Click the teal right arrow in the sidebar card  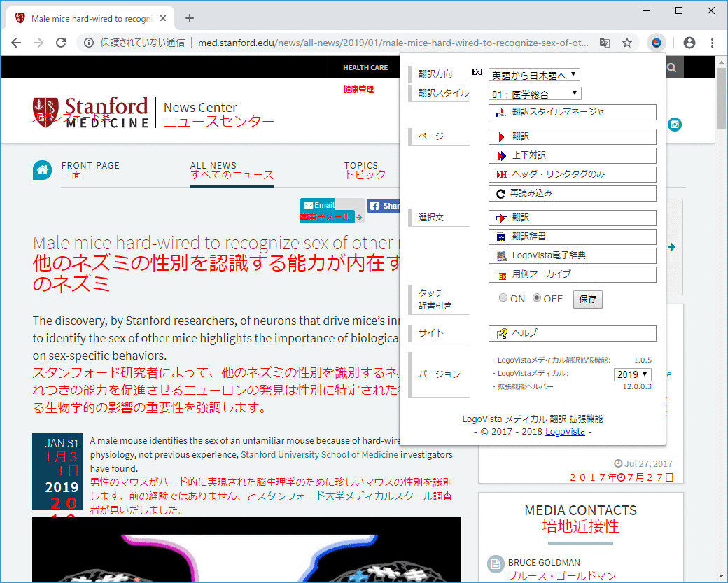coord(671,247)
